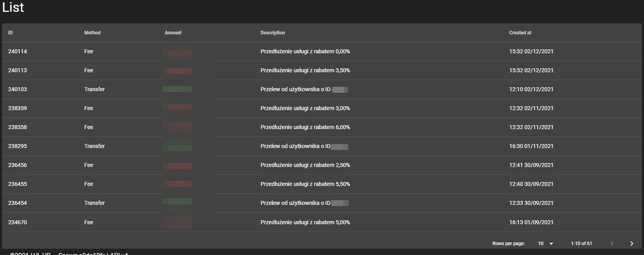Select transaction ID 236454
This screenshot has height=255, width=644.
18,203
